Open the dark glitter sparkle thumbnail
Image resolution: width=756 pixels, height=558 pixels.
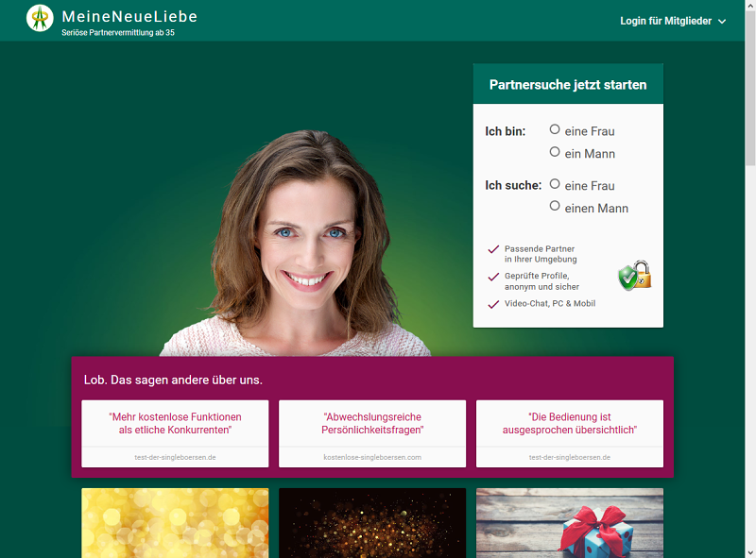(x=372, y=523)
